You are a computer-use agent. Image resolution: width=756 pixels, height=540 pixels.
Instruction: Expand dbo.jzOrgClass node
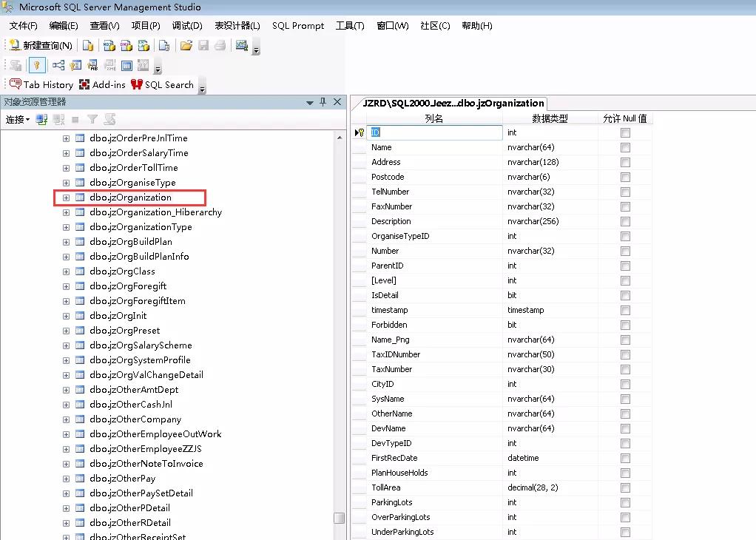[66, 271]
